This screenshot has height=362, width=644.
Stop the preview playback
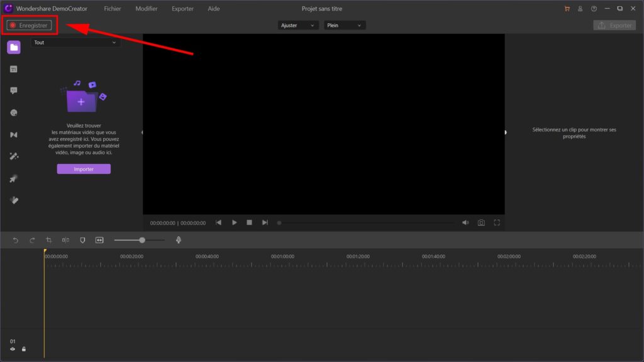(249, 222)
